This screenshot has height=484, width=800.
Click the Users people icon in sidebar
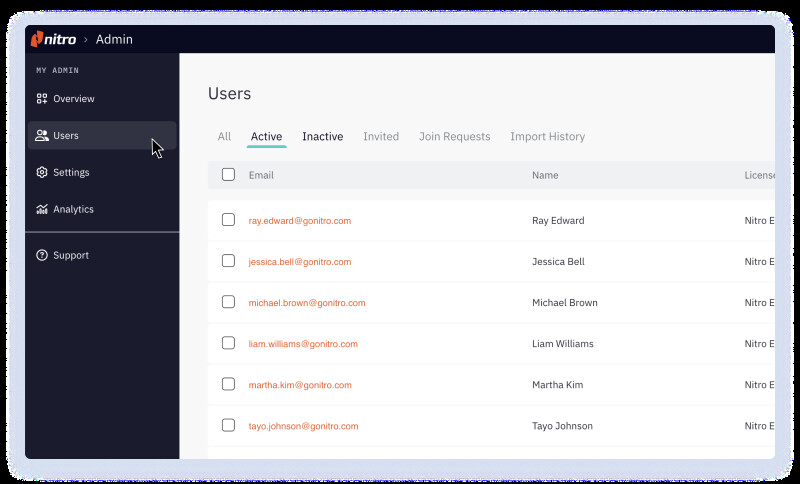pos(42,136)
